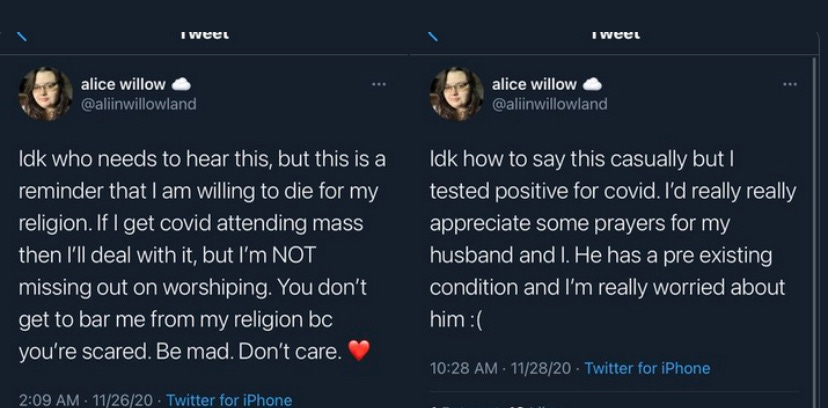
Task: Open Twitter for iPhone link beside 11/28/20
Action: [647, 368]
